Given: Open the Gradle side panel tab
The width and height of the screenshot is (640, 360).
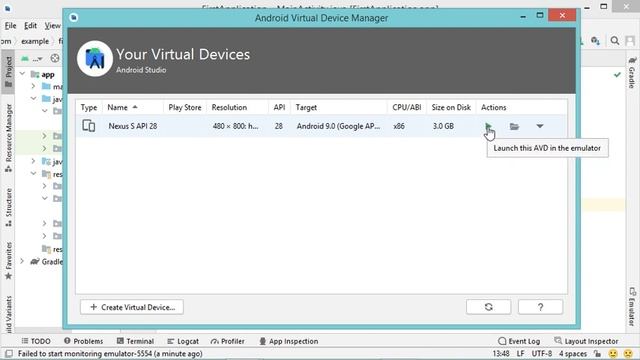Looking at the screenshot, I should 632,72.
